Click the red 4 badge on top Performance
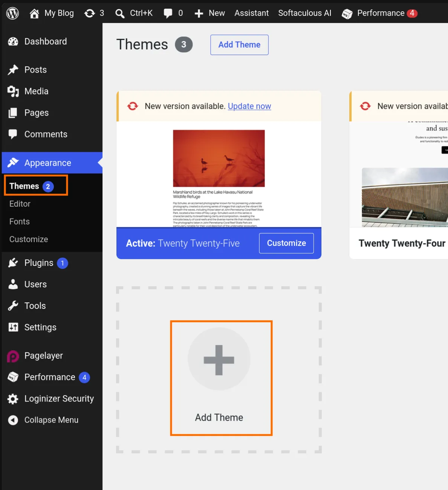 (412, 13)
